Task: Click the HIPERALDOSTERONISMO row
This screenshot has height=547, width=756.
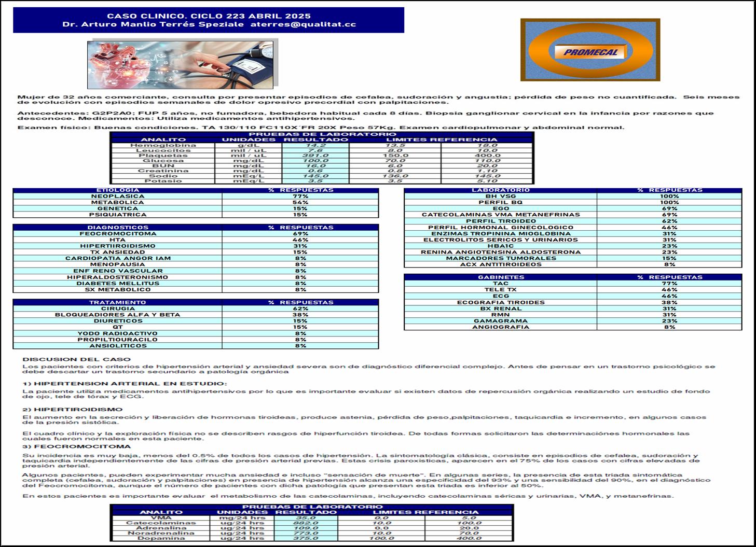Action: (x=196, y=277)
